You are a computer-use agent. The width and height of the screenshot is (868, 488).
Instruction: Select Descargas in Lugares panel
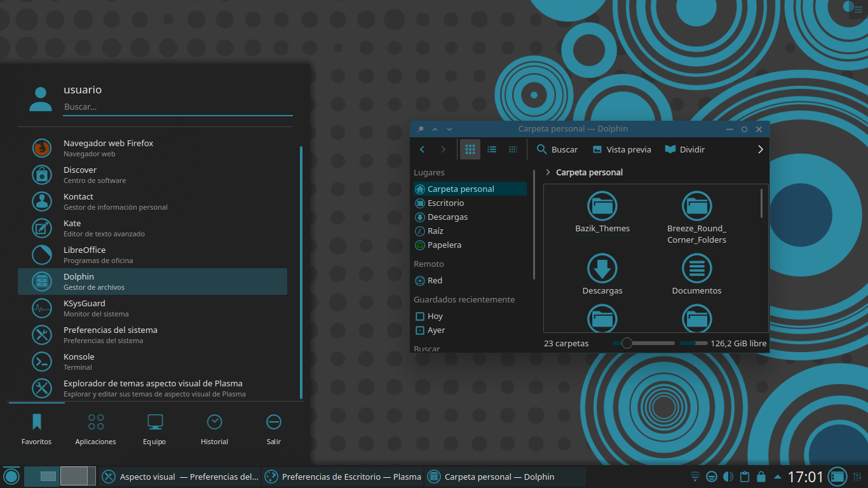pyautogui.click(x=470, y=217)
